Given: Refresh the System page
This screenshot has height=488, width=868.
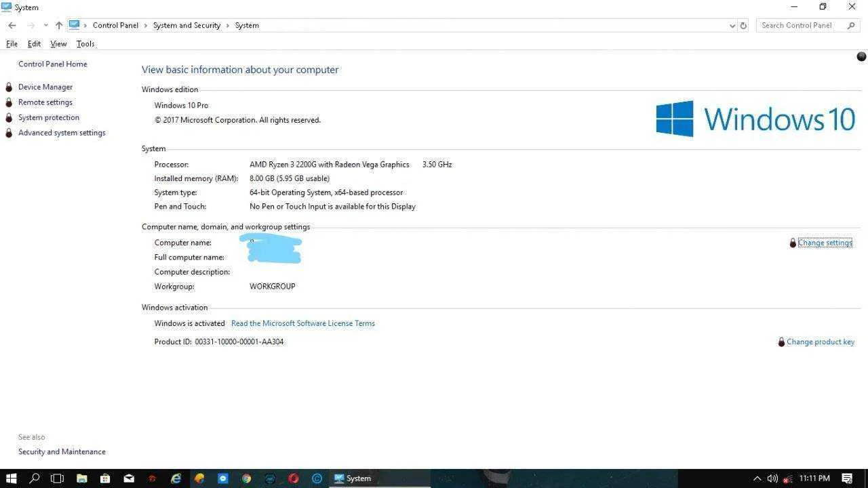Looking at the screenshot, I should [743, 25].
